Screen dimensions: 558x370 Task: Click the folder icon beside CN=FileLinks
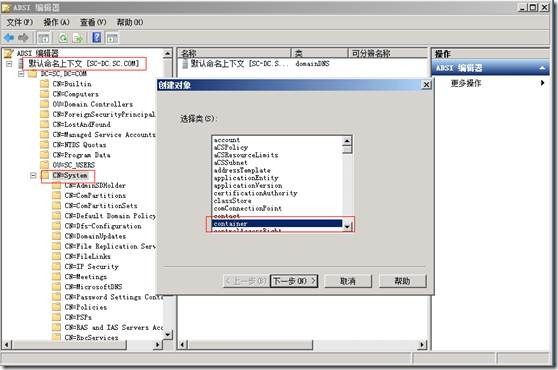[57, 257]
